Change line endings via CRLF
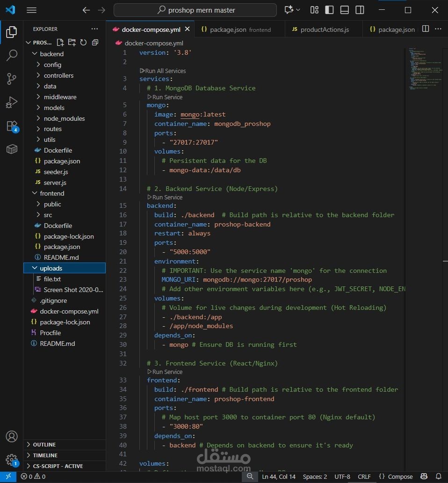 click(x=364, y=476)
